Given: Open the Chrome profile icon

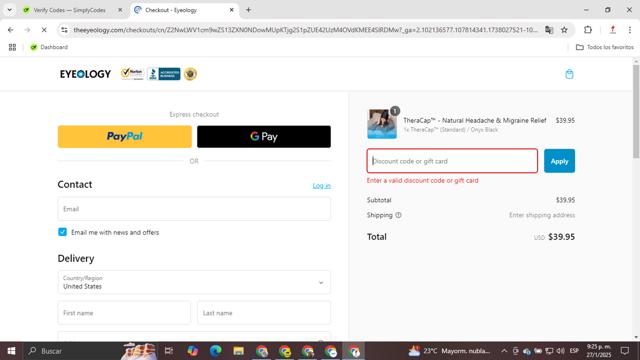Looking at the screenshot, I should [612, 30].
